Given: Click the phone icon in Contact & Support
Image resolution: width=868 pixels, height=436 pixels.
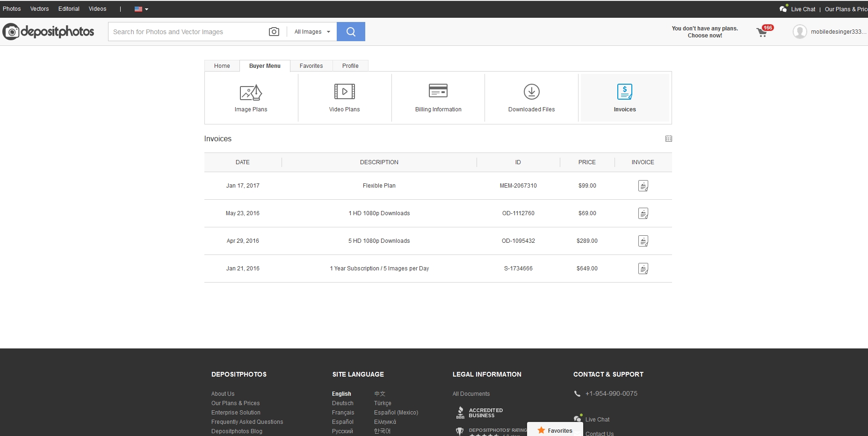Looking at the screenshot, I should pyautogui.click(x=577, y=394).
